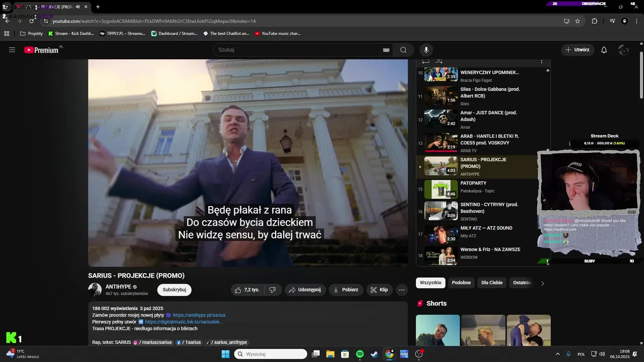Open YouTube music charts bookmark
This screenshot has height=362, width=644.
[x=277, y=34]
